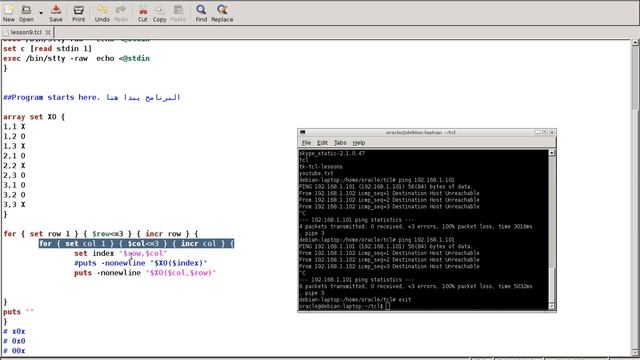This screenshot has height=360, width=640.
Task: Click the terminal scrollbar up arrow
Action: click(x=552, y=153)
